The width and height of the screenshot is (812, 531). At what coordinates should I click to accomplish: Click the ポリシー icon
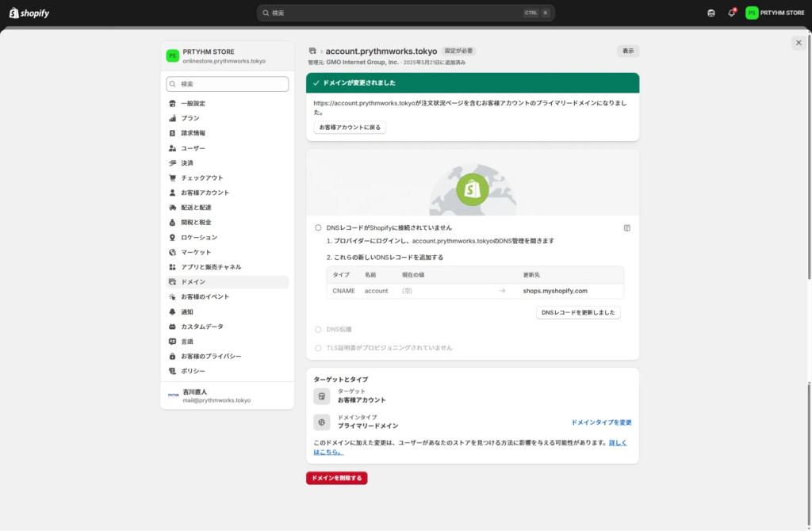point(172,371)
